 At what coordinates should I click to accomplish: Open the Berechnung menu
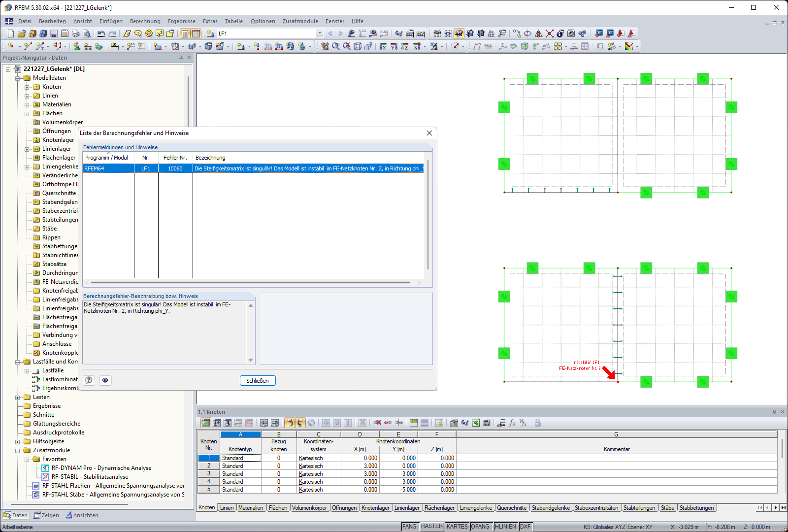click(x=145, y=21)
